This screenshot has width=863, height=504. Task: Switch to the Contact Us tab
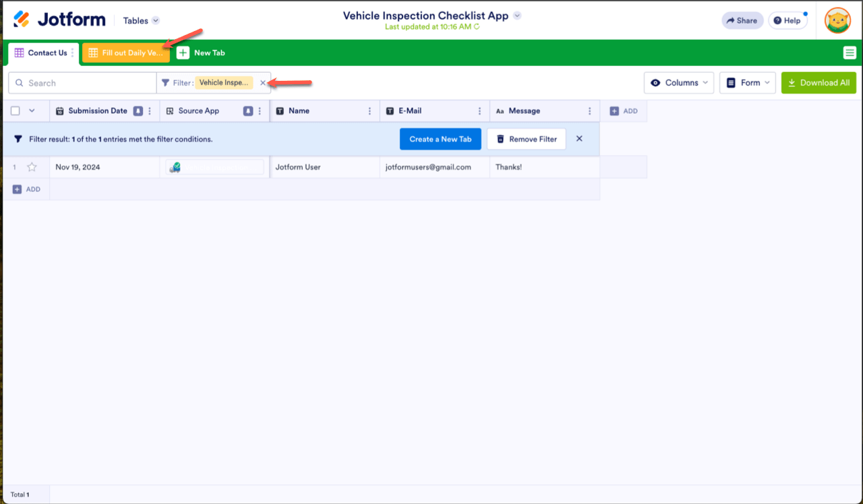[41, 53]
